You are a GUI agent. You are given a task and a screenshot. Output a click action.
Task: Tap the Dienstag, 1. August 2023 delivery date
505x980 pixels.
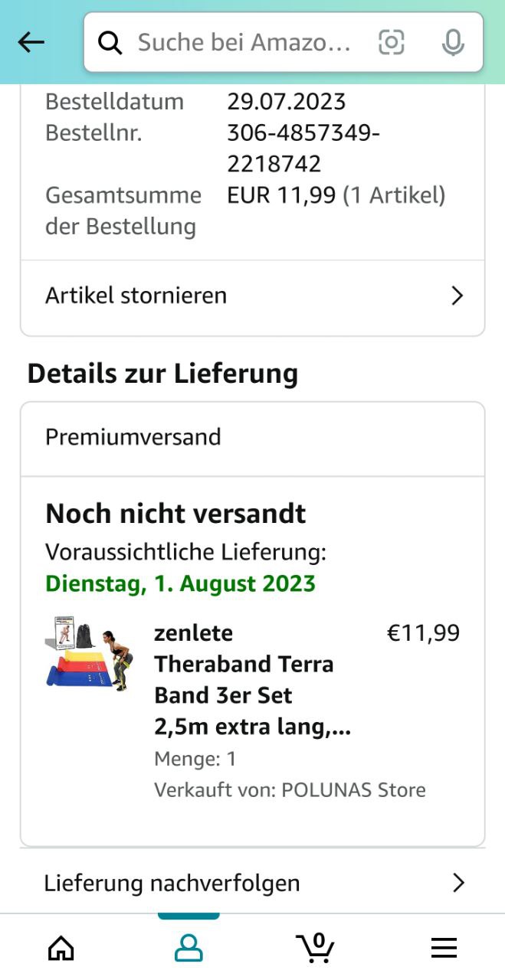[x=180, y=583]
